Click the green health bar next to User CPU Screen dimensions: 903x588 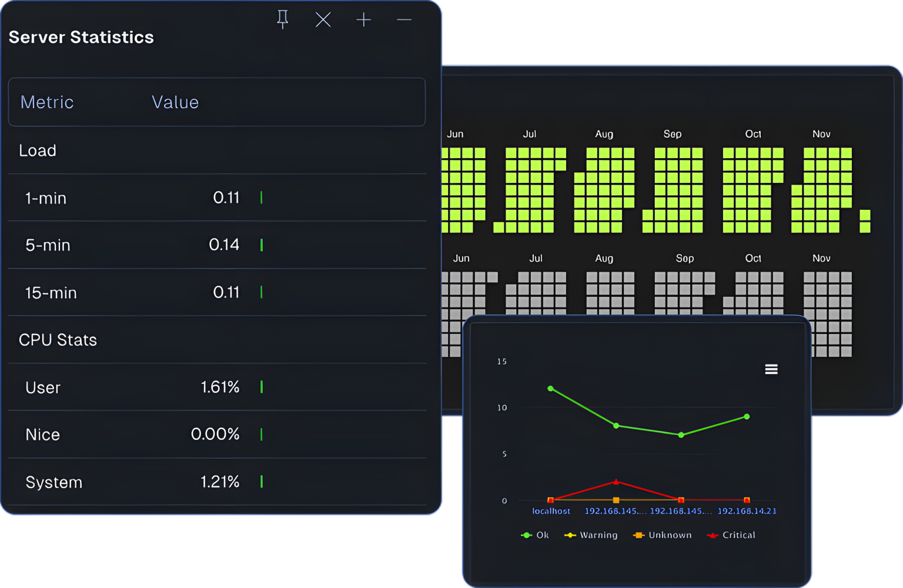(261, 387)
